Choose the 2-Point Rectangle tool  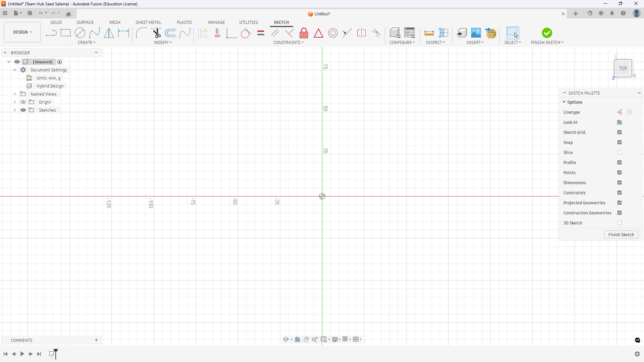(x=65, y=33)
